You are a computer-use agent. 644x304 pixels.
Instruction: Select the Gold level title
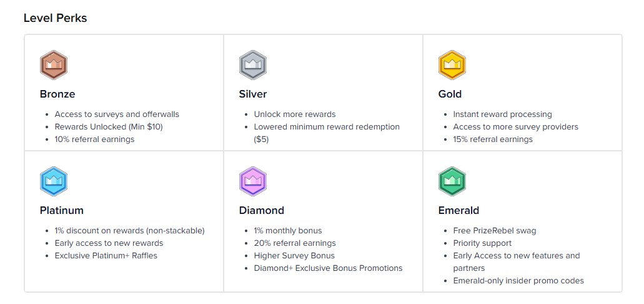click(450, 94)
